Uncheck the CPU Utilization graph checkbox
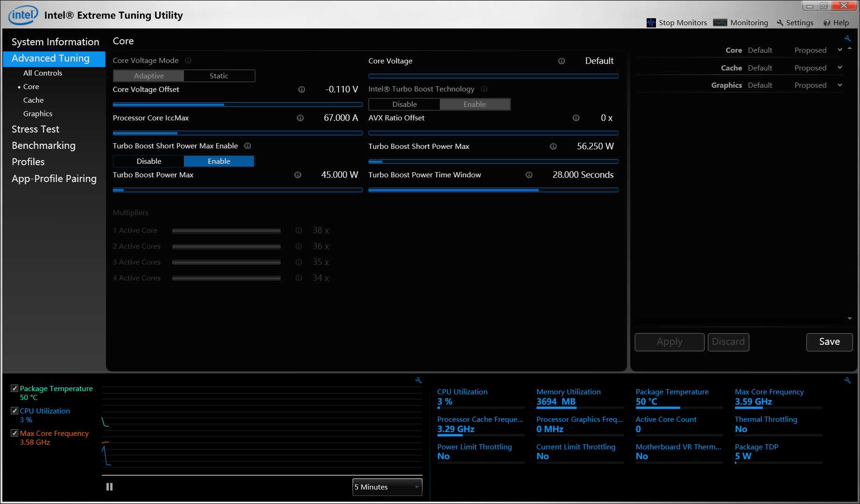Viewport: 860px width, 504px height. pos(14,411)
